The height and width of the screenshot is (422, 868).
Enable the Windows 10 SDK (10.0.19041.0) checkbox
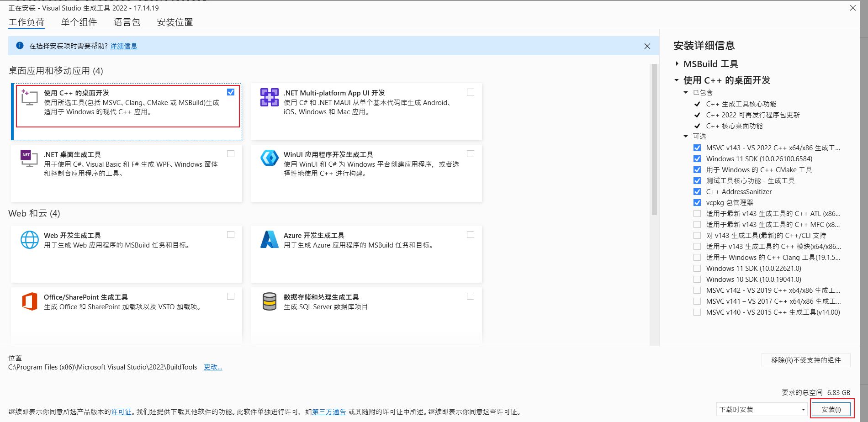(697, 280)
